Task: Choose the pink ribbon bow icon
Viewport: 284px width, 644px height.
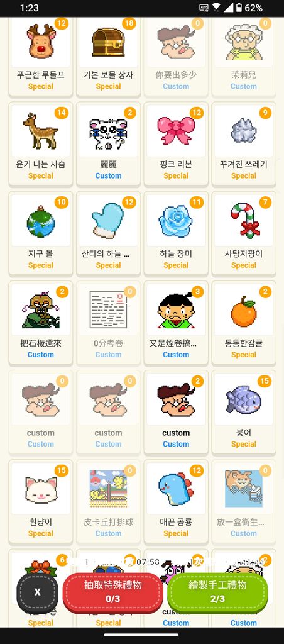Action: coord(176,131)
